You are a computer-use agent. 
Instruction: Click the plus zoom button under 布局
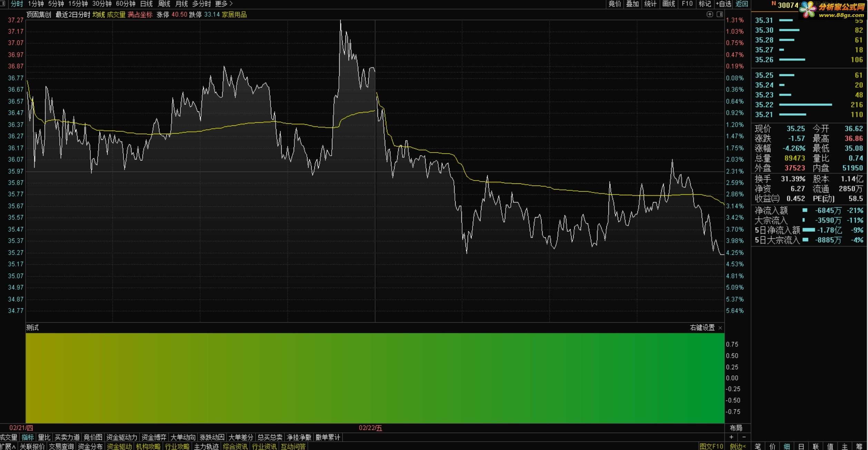tap(731, 437)
